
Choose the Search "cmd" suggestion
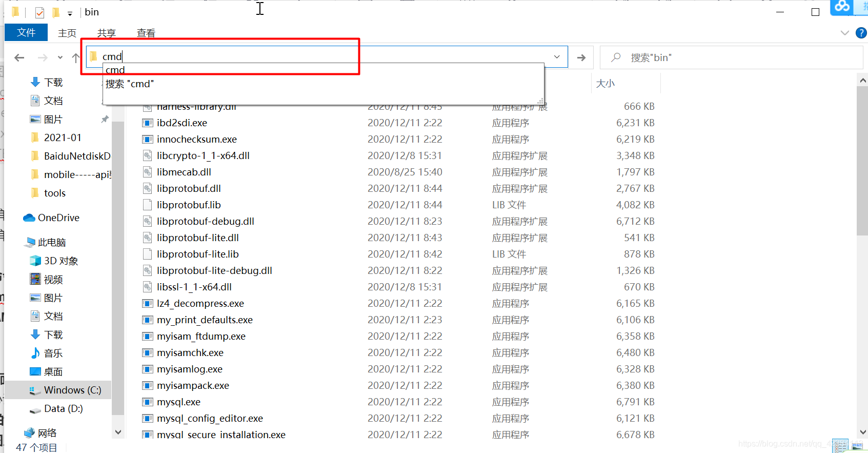(323, 84)
